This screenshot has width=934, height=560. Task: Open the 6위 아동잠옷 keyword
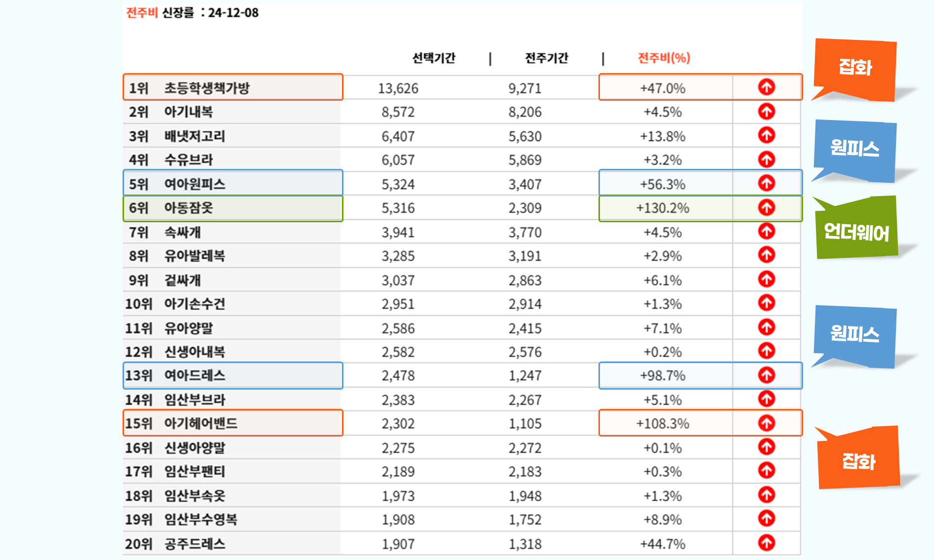pyautogui.click(x=188, y=208)
